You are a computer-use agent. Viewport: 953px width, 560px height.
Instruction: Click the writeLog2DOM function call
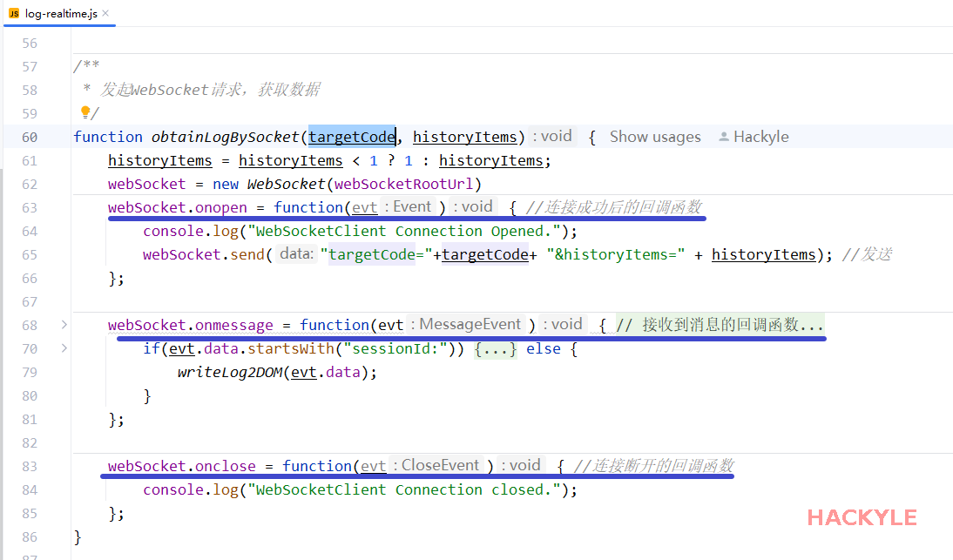point(230,372)
